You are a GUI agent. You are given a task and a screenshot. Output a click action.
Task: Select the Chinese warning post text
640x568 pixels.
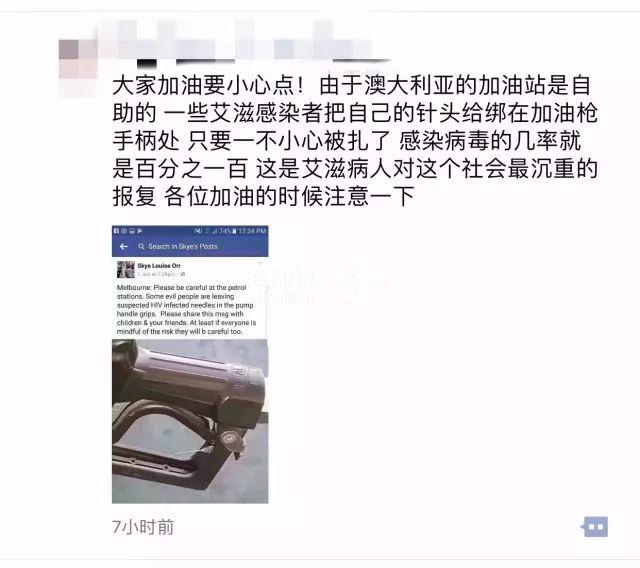[x=355, y=141]
